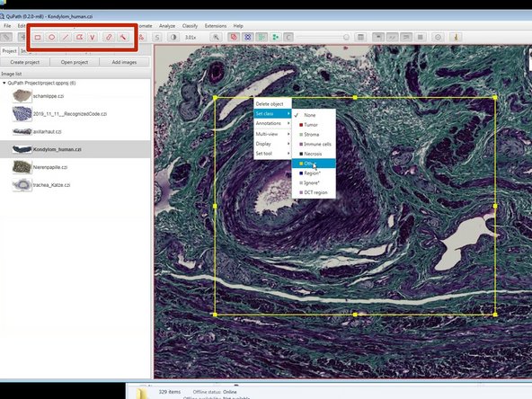Set class to Necrosis
This screenshot has height=399, width=532.
(314, 154)
